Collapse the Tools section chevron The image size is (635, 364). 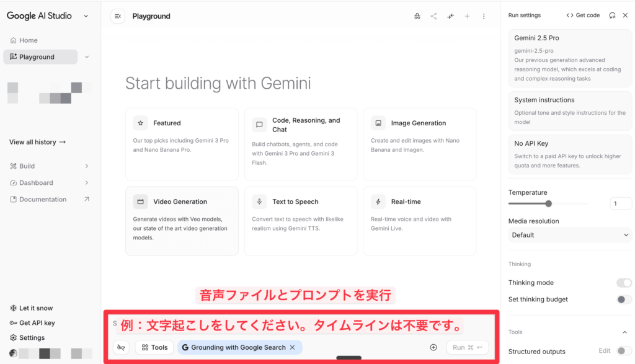point(624,332)
